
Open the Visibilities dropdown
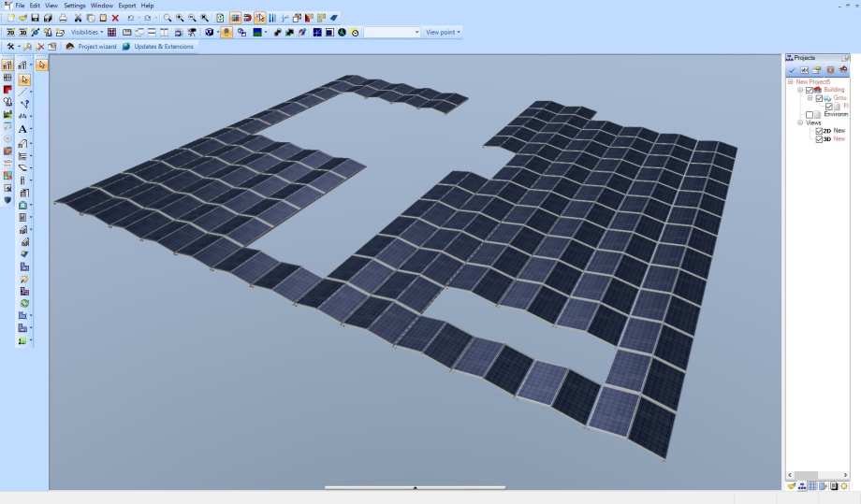coord(87,32)
